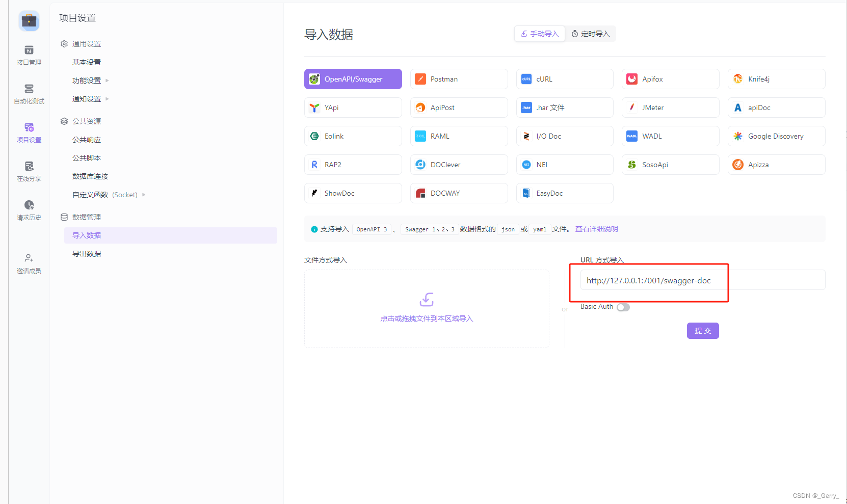
Task: Select DOCWAY import format
Action: coord(459,193)
